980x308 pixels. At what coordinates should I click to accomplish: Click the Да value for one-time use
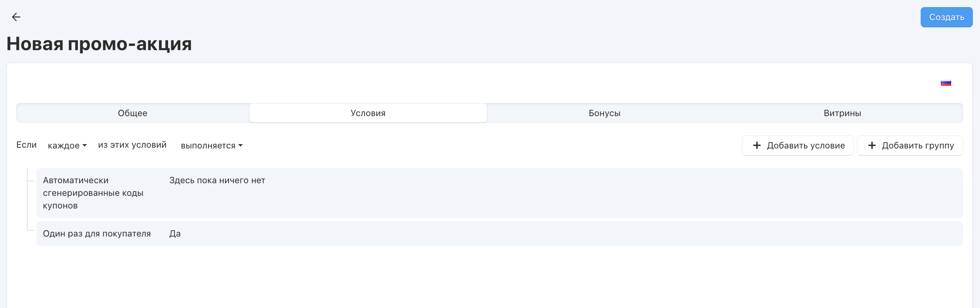[175, 234]
